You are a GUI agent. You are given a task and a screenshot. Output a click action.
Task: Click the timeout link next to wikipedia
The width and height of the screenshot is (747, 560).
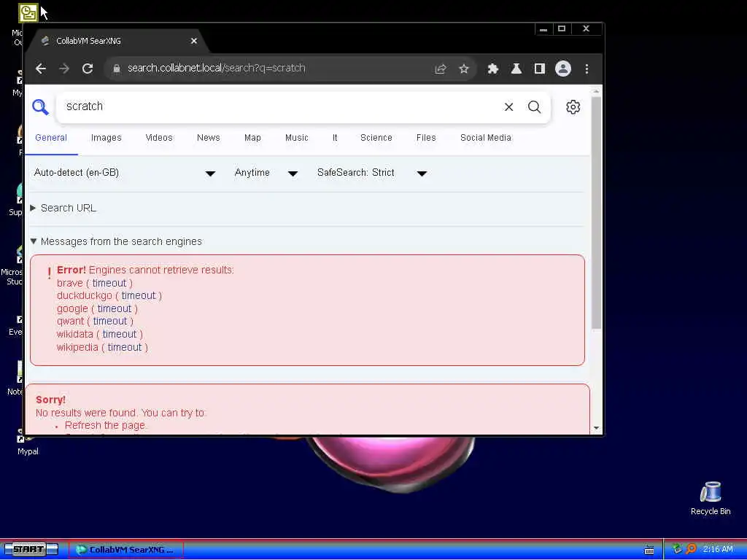(124, 348)
